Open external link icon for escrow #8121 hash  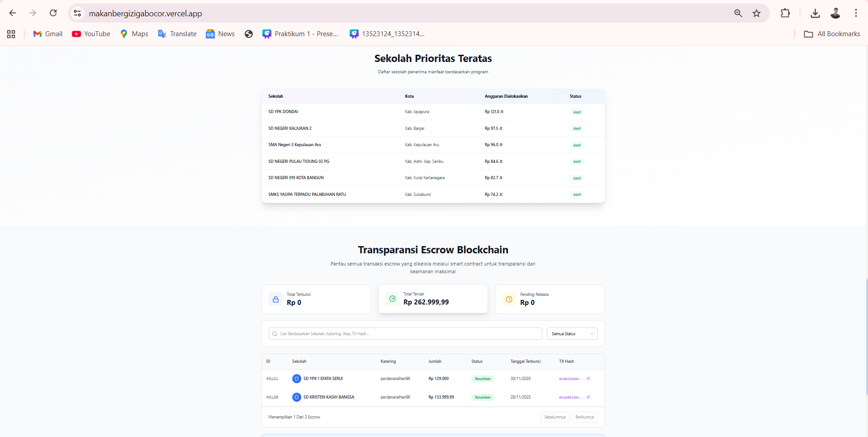[588, 379]
